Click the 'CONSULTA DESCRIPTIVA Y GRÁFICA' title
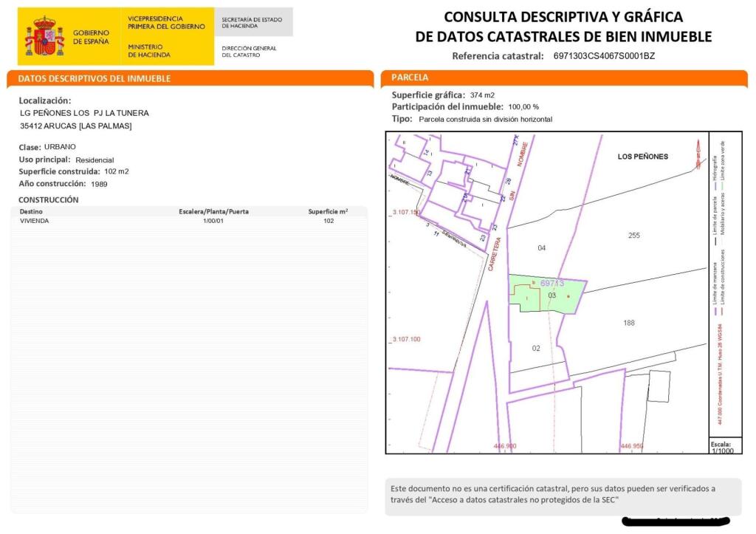The image size is (756, 534). [563, 17]
